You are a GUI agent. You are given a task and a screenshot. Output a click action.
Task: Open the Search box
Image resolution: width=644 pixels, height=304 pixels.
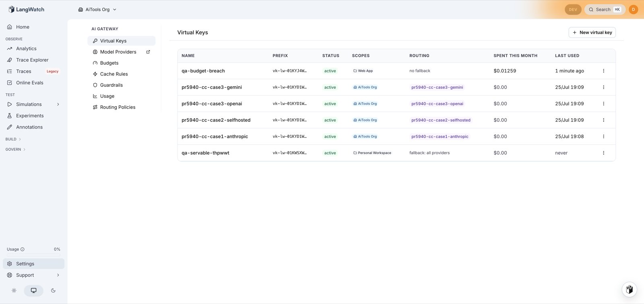(x=605, y=9)
